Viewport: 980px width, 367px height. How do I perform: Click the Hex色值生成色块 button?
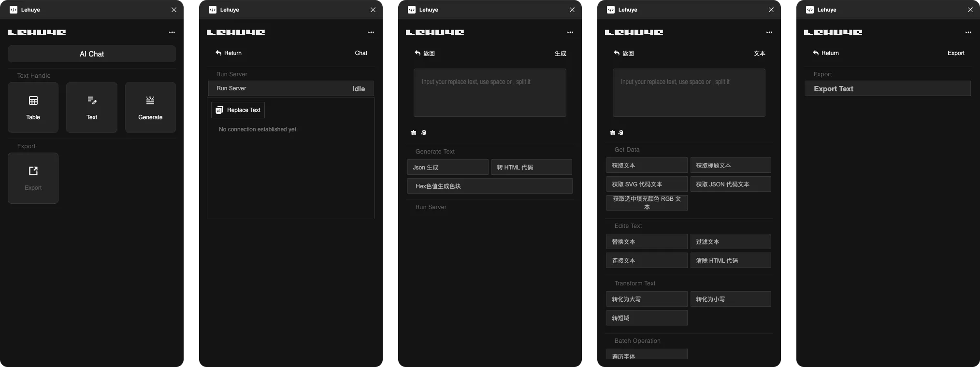490,186
